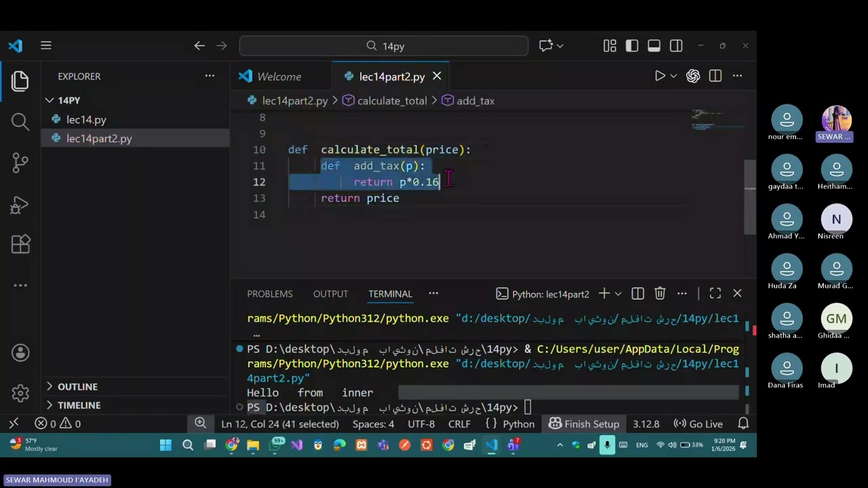The image size is (868, 488).
Task: Open the remote window indicator in status bar
Action: 14,424
